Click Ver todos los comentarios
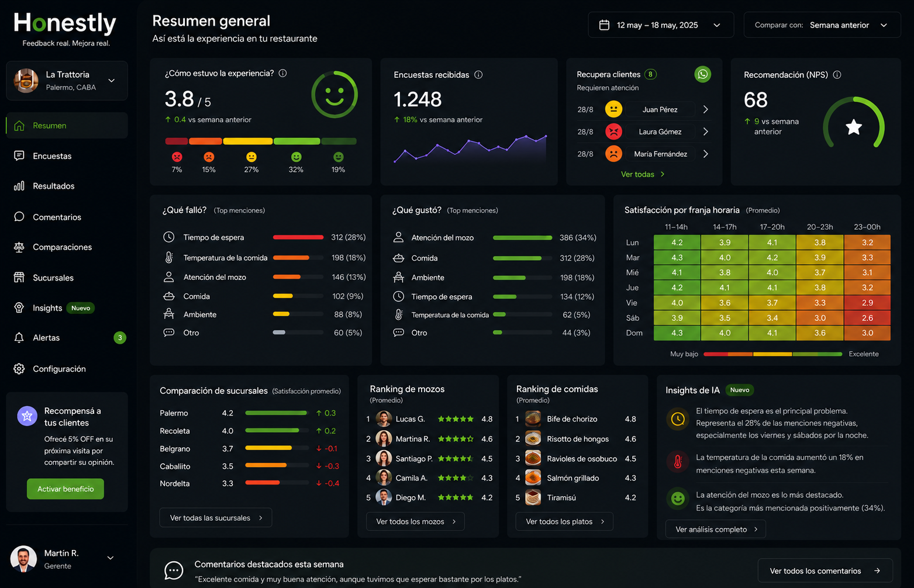 point(825,571)
